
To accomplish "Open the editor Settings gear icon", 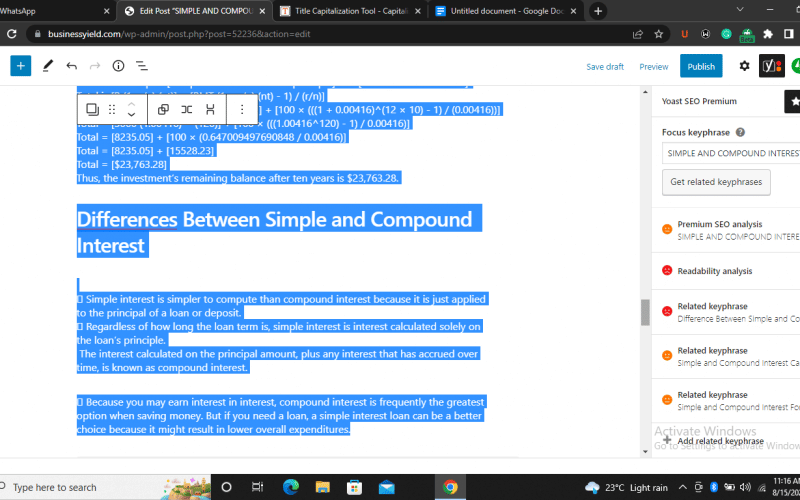I will pyautogui.click(x=744, y=66).
